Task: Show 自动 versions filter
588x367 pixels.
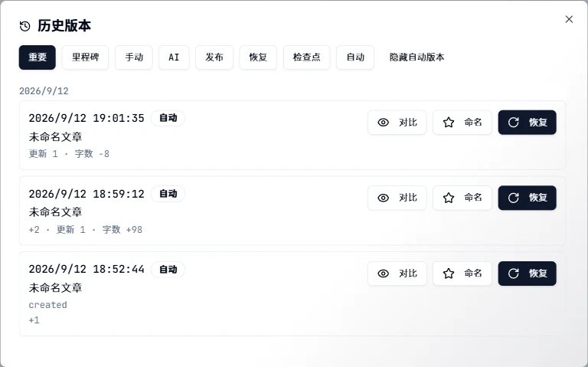Action: (x=355, y=57)
